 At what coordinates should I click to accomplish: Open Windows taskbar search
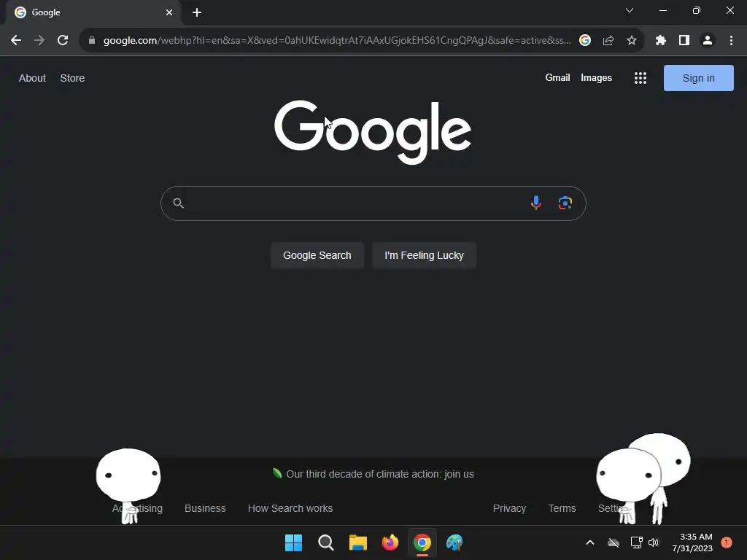click(326, 542)
